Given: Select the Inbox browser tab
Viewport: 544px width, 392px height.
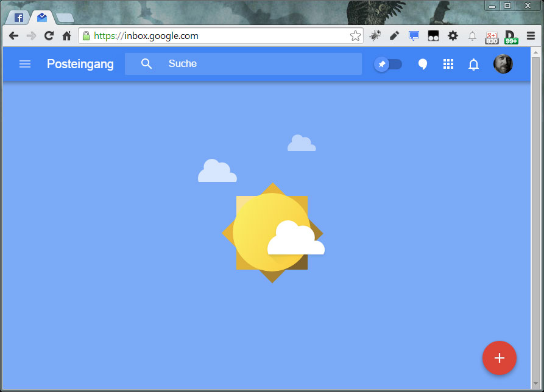Looking at the screenshot, I should coord(42,17).
